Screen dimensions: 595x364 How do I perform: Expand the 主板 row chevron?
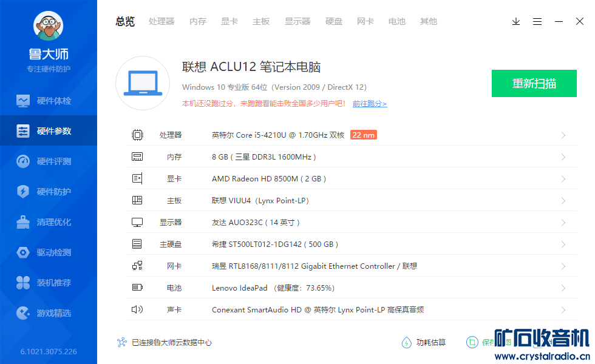point(563,201)
